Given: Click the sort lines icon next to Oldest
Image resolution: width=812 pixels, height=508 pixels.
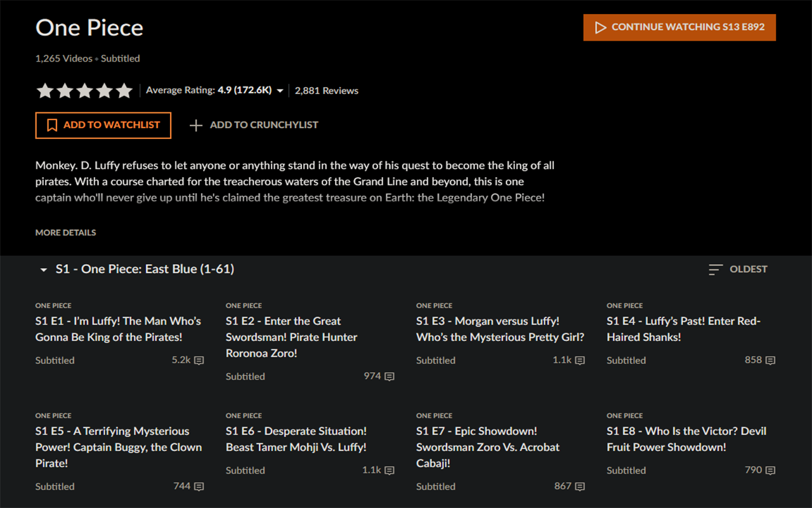Looking at the screenshot, I should click(716, 269).
